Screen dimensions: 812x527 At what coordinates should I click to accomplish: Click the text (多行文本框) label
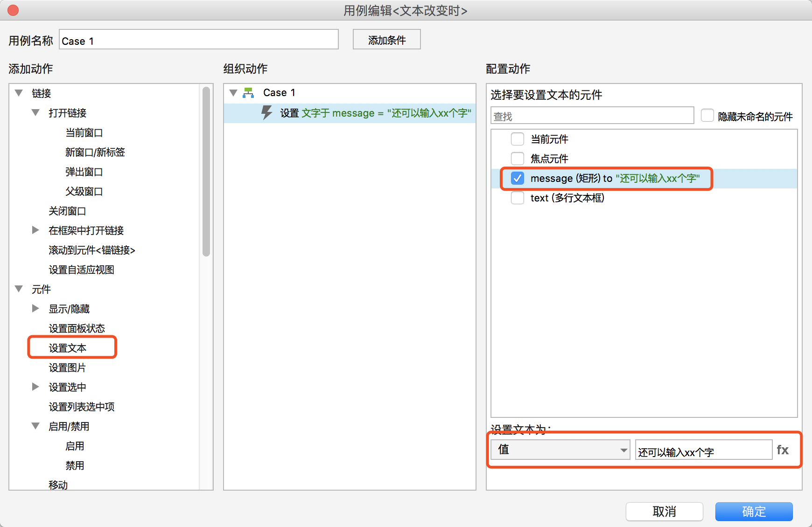point(567,198)
